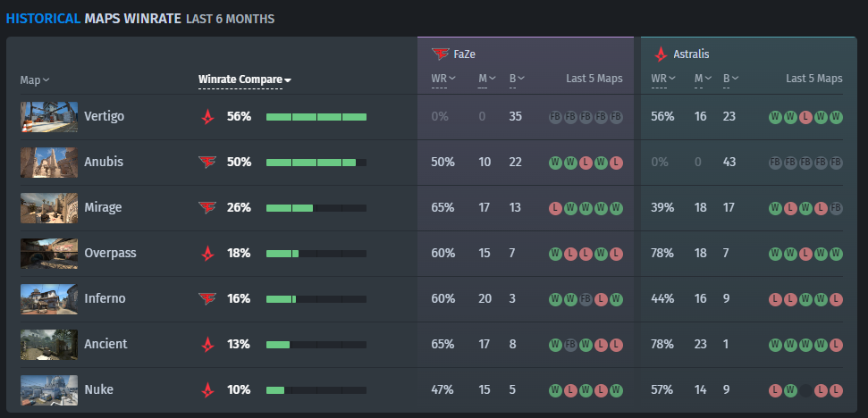Click Mirage 26% winrate bar
Viewport: 868px width, 418px height.
(316, 208)
